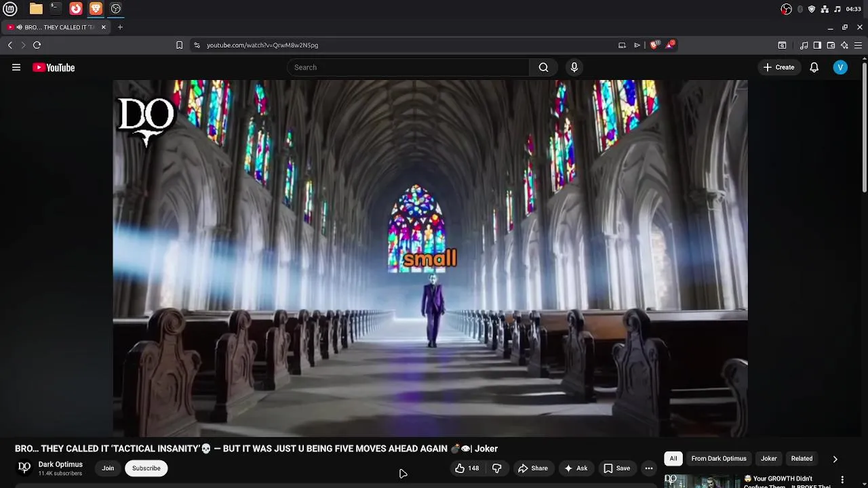
Task: Open Leo AI assistant icon
Action: [x=844, y=45]
